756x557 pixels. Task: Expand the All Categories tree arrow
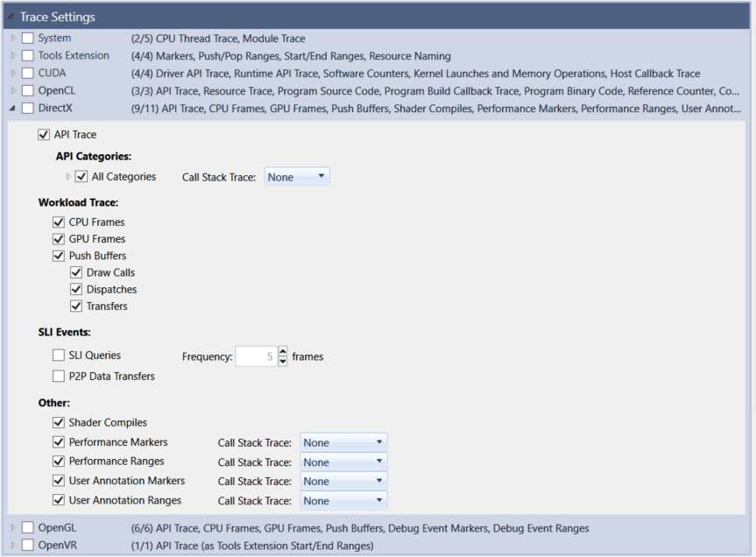[68, 177]
